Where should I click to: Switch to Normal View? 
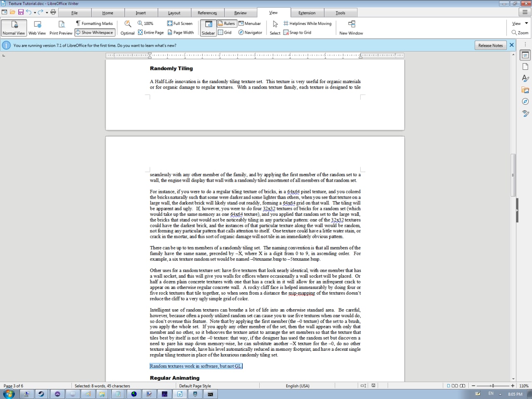coord(14,28)
